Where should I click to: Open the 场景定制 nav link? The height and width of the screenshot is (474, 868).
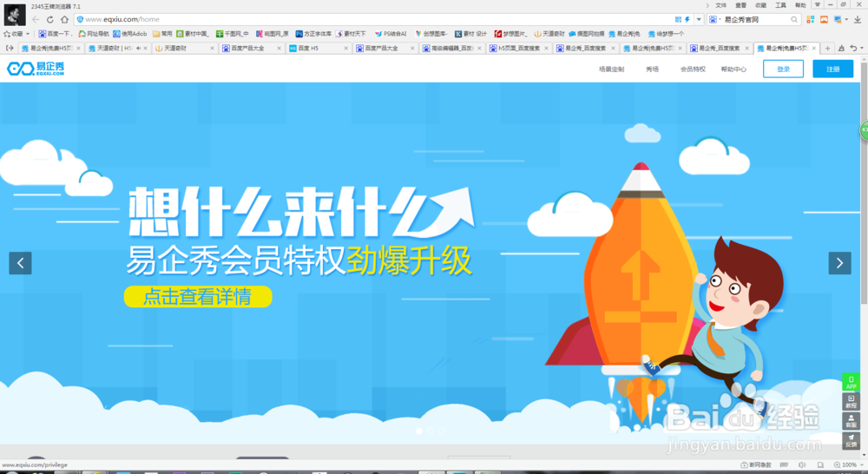tap(611, 69)
